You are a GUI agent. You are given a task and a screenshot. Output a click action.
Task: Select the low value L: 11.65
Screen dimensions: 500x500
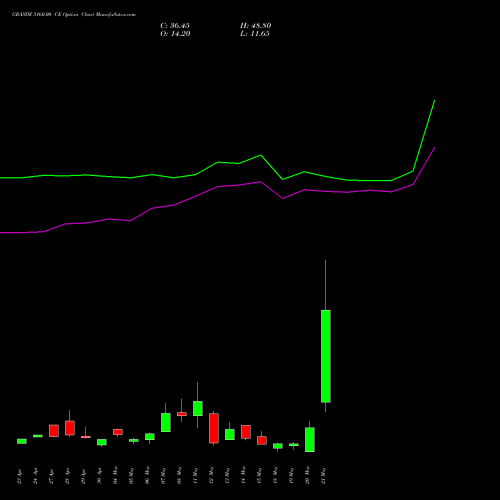pos(255,34)
